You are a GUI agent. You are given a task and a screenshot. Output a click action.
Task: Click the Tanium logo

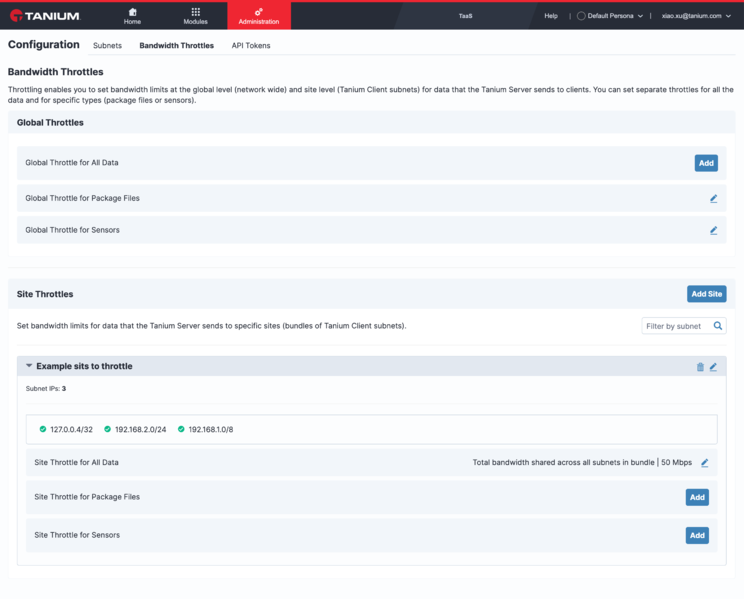tap(45, 16)
